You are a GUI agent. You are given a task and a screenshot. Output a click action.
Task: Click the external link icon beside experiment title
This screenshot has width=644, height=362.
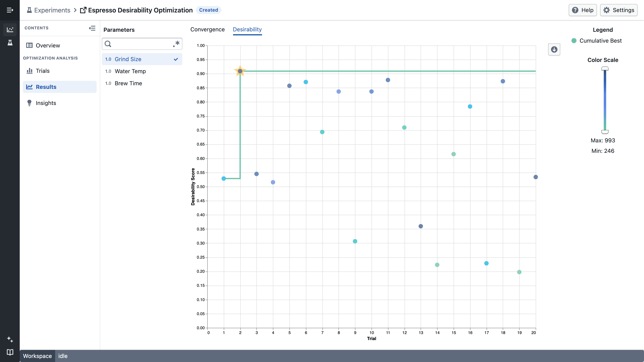click(x=83, y=10)
